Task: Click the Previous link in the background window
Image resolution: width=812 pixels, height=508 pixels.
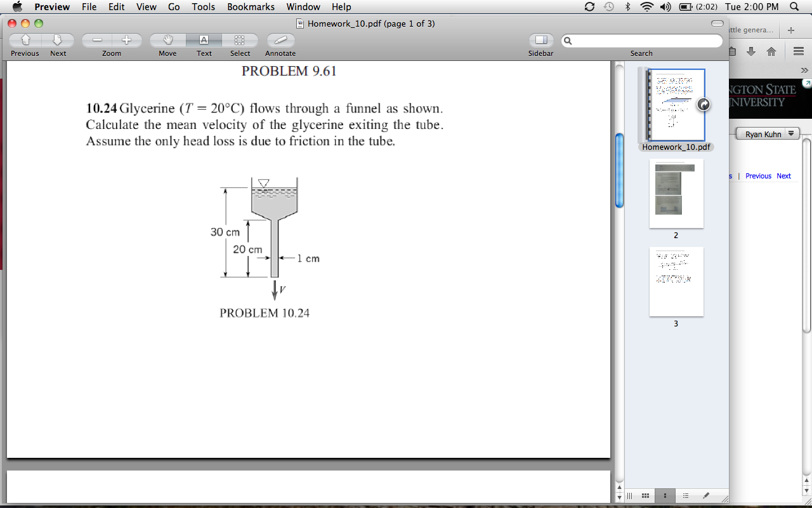Action: tap(758, 176)
